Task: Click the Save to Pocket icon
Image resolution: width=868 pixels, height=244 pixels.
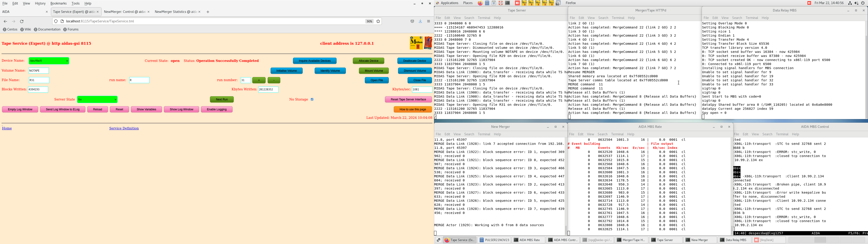Action: (412, 21)
